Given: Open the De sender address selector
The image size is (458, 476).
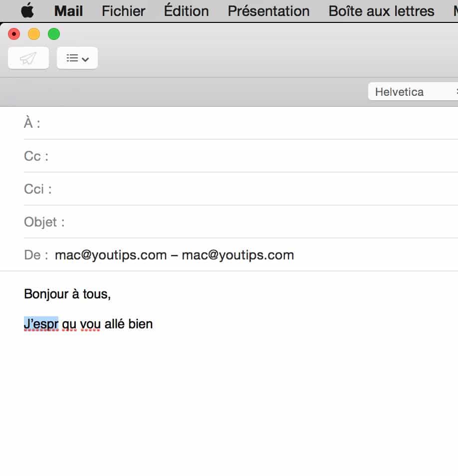Looking at the screenshot, I should 174,255.
